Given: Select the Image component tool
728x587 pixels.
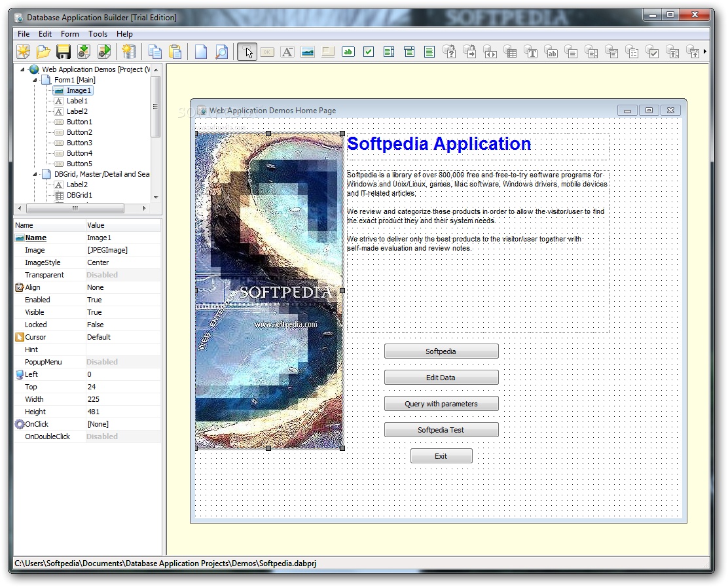Looking at the screenshot, I should [307, 52].
